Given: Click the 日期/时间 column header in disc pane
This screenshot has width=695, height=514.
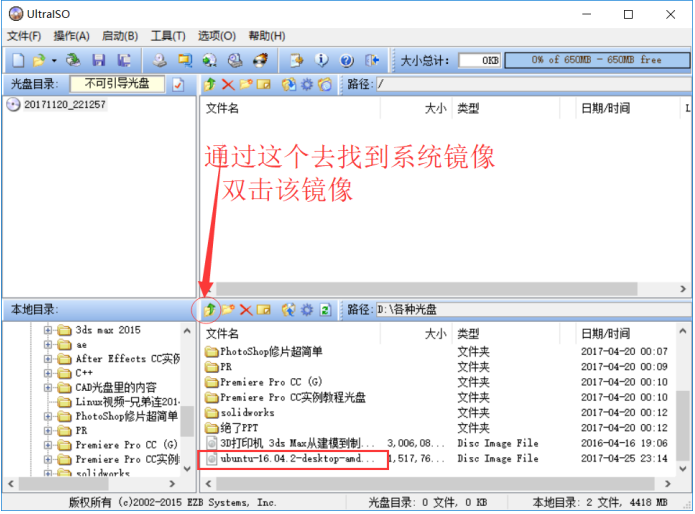Looking at the screenshot, I should [605, 108].
